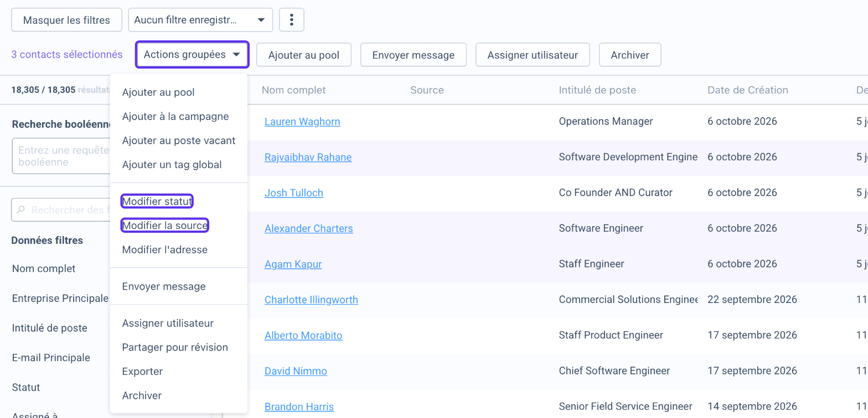Choose Exporter from the menu

142,372
